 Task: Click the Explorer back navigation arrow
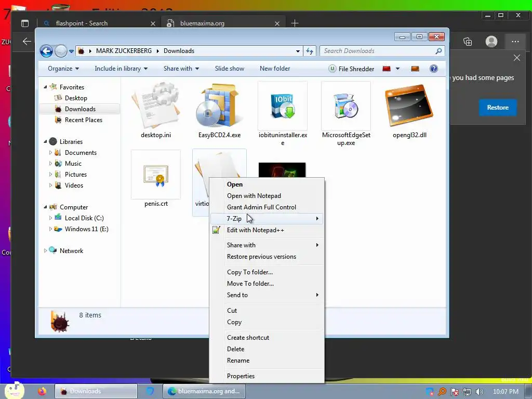(x=46, y=51)
